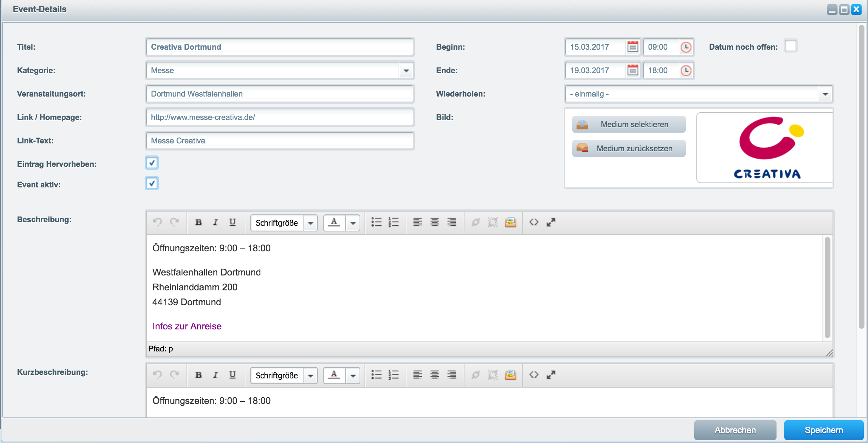This screenshot has height=443, width=868.
Task: Click Abbrechen to cancel
Action: [x=735, y=430]
